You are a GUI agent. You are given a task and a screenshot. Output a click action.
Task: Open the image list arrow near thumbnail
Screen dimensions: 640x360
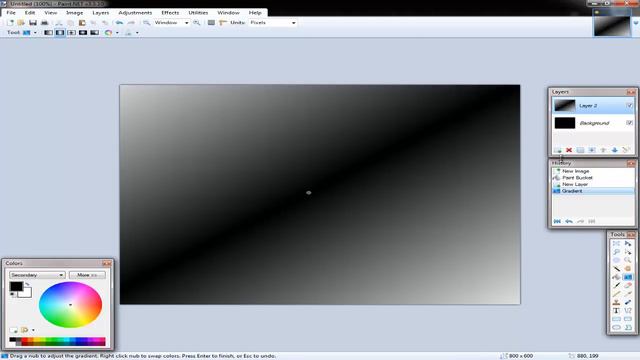pyautogui.click(x=636, y=23)
